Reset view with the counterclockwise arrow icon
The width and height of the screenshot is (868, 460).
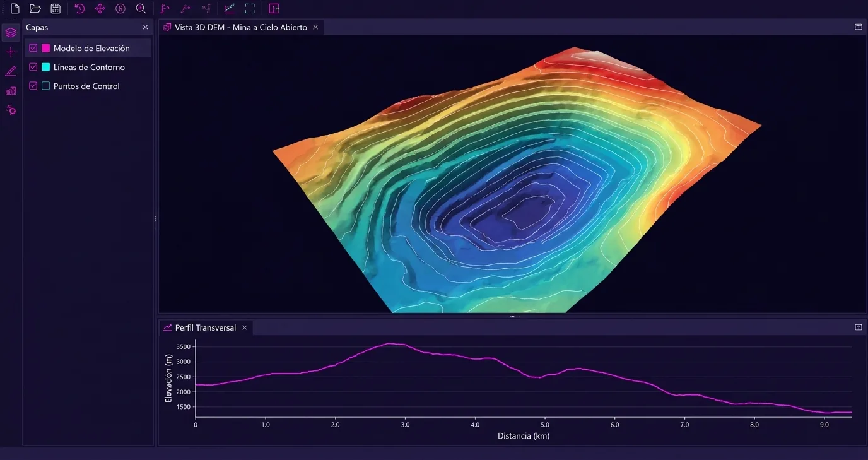click(79, 9)
